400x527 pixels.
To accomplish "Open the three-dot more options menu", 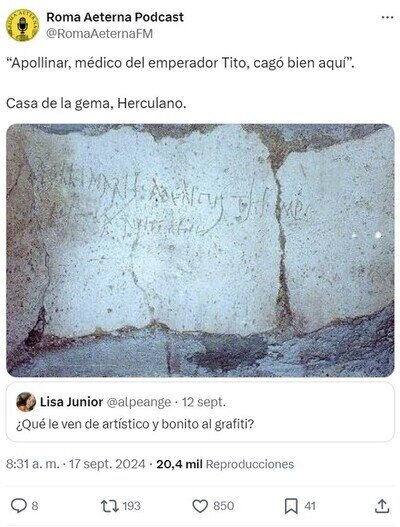I will 387,17.
